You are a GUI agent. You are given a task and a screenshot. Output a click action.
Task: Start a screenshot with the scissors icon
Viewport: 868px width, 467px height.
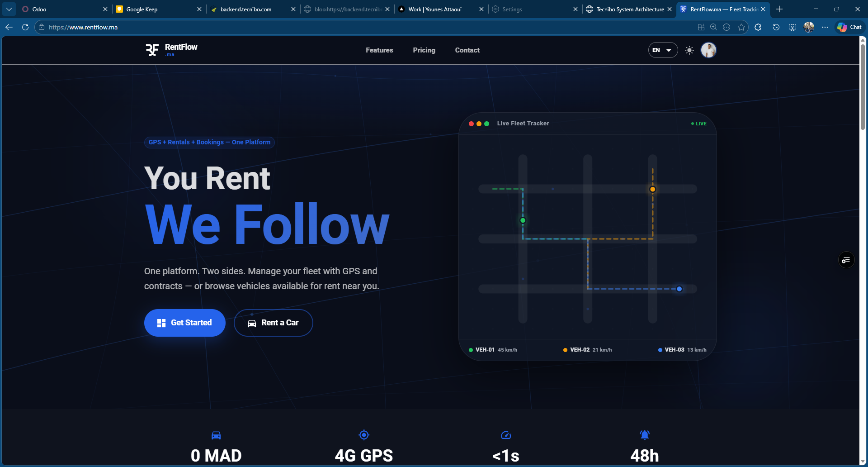793,27
